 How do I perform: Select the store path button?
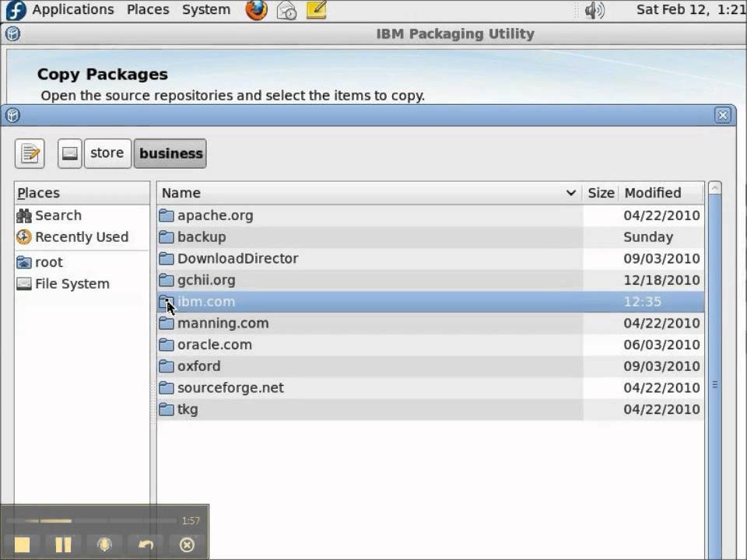(x=107, y=153)
